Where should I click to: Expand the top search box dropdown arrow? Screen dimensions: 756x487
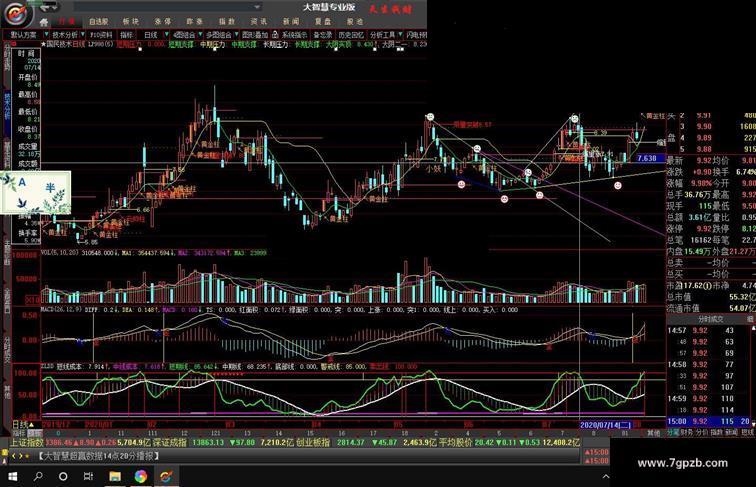(257, 7)
